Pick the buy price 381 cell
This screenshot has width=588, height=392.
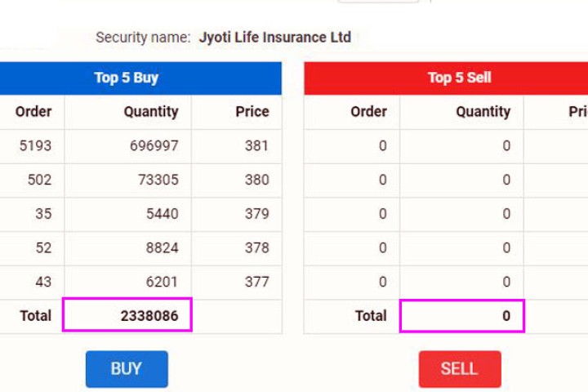click(x=256, y=146)
